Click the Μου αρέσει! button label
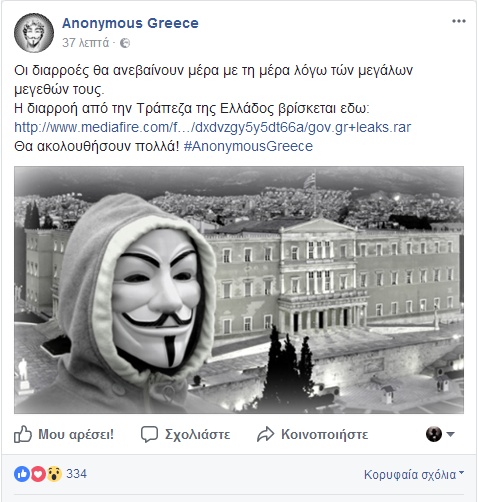This screenshot has width=478, height=502. (x=76, y=434)
